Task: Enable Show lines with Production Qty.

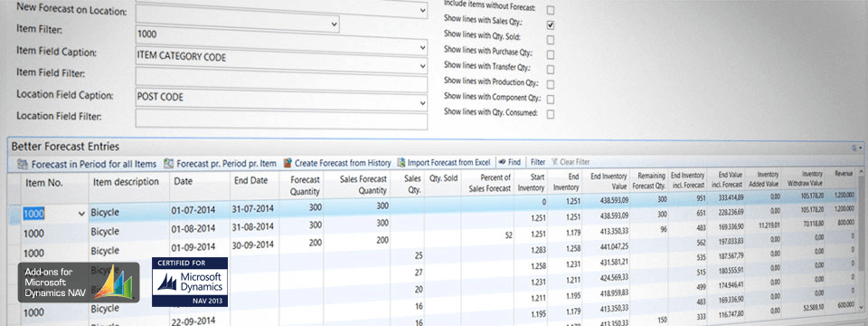Action: pos(551,85)
